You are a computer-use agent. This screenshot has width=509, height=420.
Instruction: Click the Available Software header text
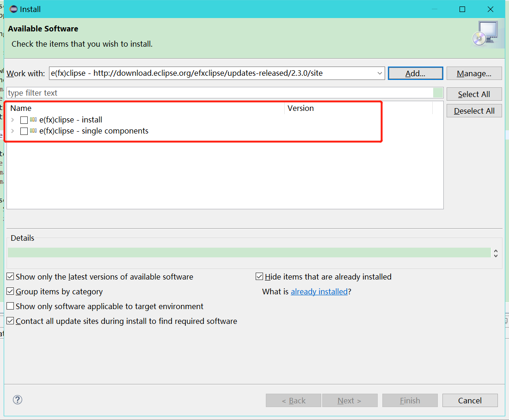pos(43,28)
